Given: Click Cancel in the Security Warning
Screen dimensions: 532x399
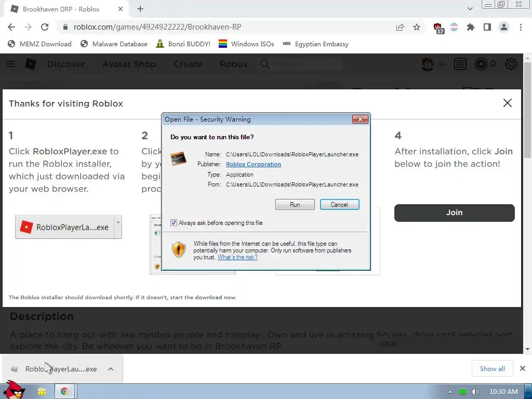Looking at the screenshot, I should [340, 205].
